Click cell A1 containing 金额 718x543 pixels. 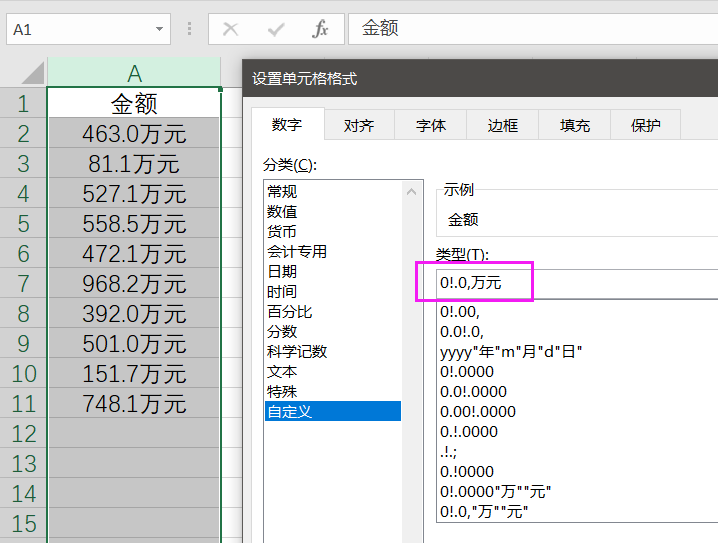point(134,103)
